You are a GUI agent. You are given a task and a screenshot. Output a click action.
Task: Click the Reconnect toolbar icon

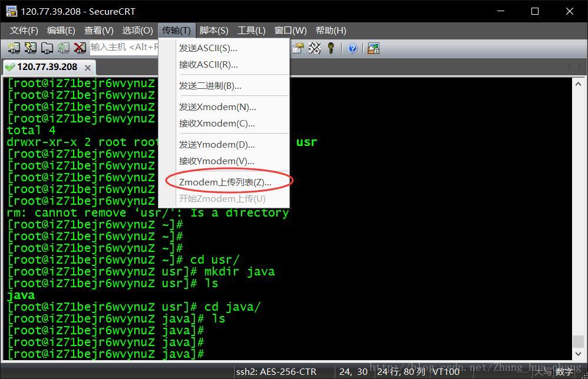pos(64,48)
